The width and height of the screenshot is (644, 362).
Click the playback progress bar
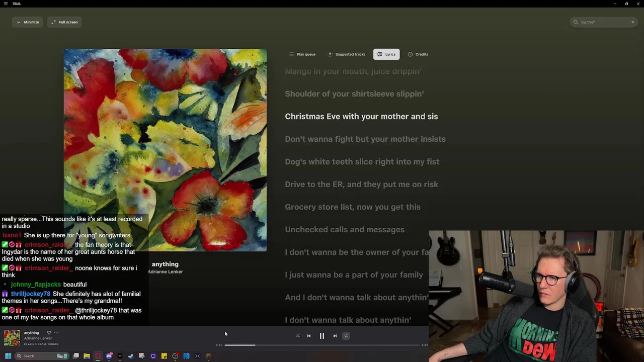click(322, 345)
